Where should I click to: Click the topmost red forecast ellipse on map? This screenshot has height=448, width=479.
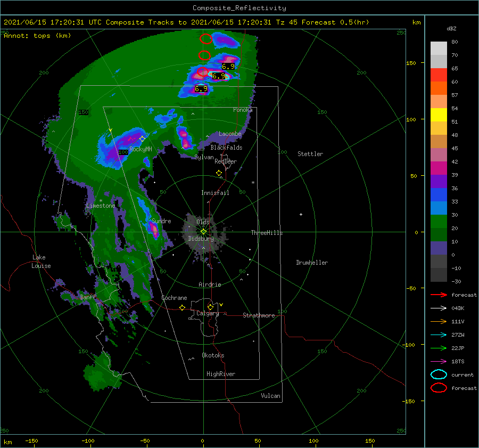point(206,39)
